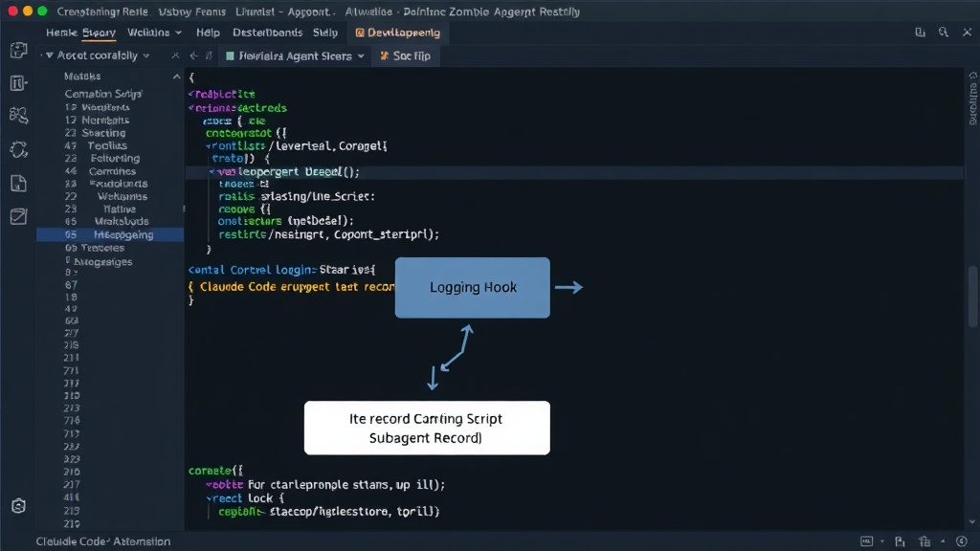Select the underlined Sieory menu item

pos(99,33)
